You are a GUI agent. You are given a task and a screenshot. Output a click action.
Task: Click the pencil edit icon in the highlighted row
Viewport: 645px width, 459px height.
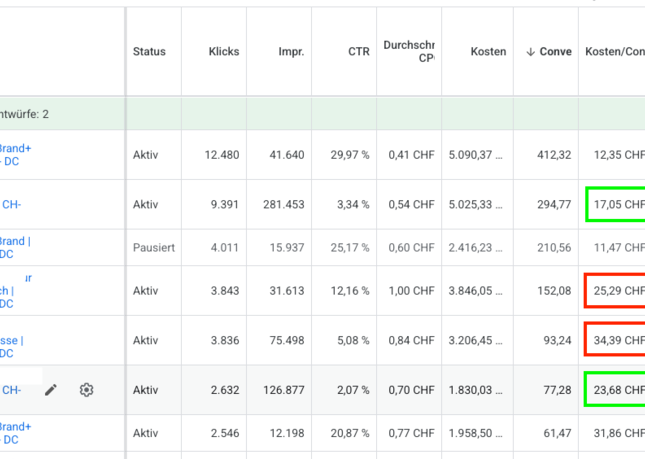coord(51,390)
